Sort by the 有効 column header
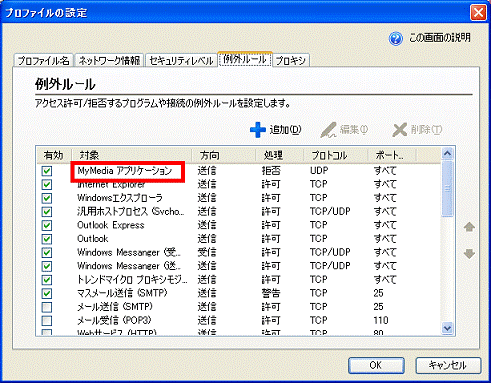 point(53,155)
